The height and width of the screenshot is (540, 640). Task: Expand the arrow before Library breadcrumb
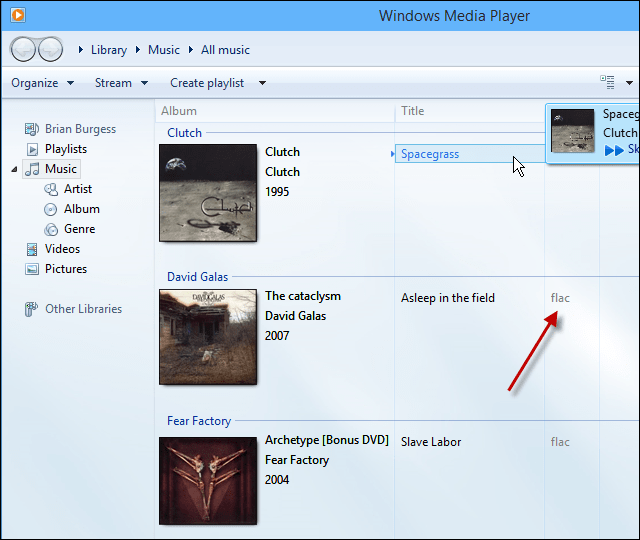coord(81,50)
